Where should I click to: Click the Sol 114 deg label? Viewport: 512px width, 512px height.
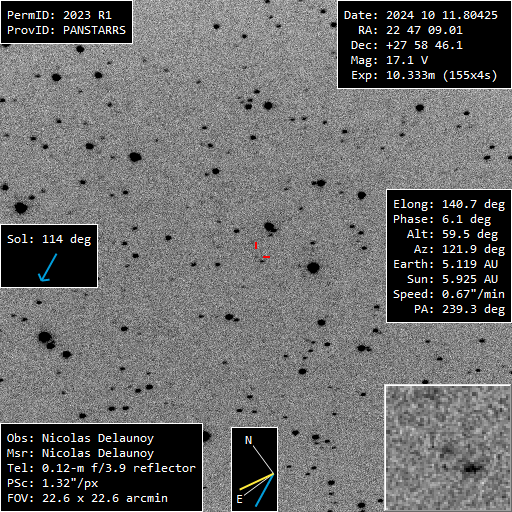click(x=49, y=239)
